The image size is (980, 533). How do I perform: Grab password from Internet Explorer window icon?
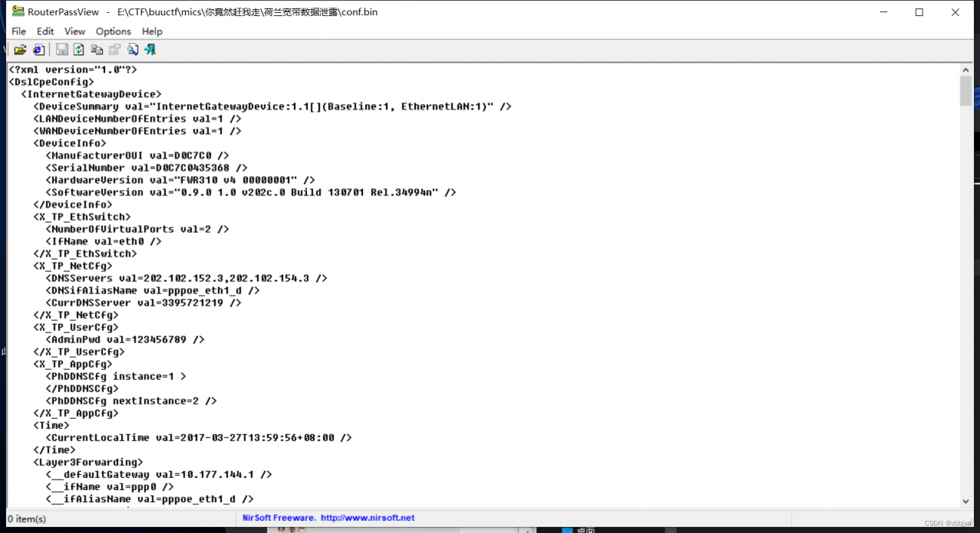tap(38, 50)
